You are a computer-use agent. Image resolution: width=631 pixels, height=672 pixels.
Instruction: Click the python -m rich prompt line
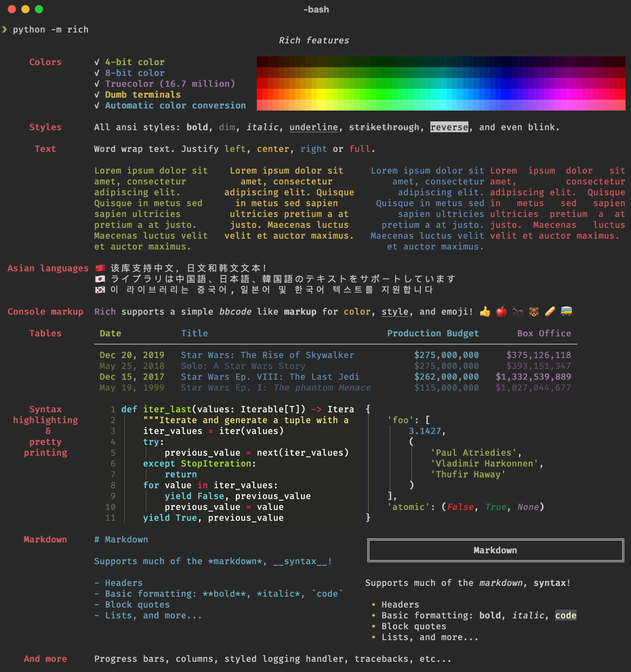(x=51, y=29)
